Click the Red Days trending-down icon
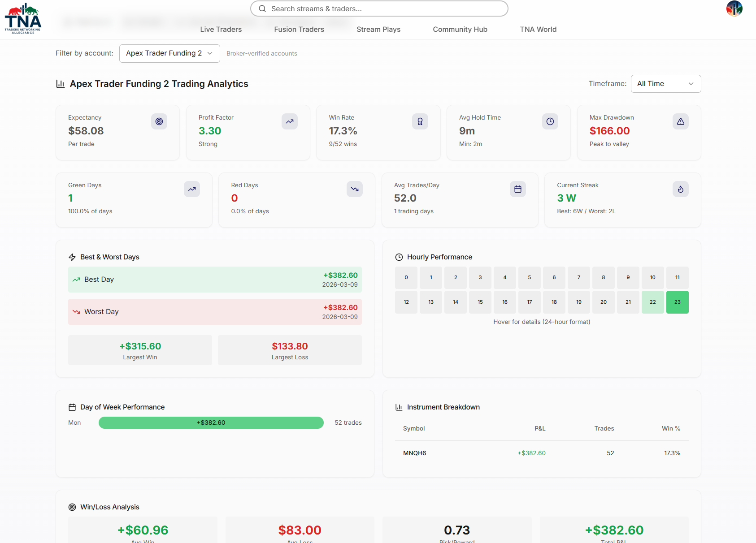This screenshot has height=543, width=756. (x=355, y=189)
